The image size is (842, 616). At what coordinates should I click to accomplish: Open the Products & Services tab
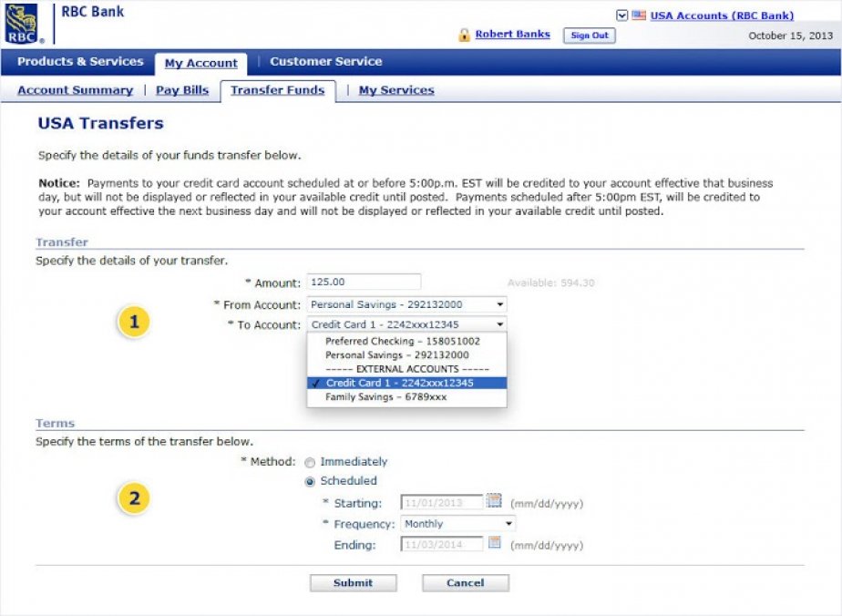tap(80, 61)
